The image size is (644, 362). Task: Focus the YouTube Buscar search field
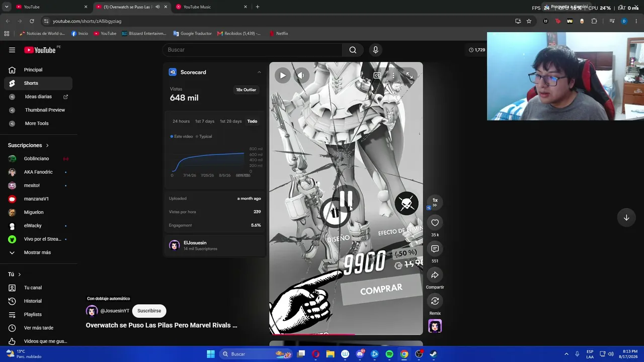(x=253, y=50)
